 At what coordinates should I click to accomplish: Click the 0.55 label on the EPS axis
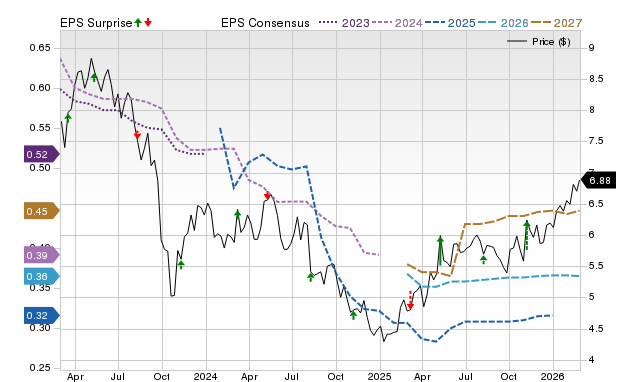point(40,128)
